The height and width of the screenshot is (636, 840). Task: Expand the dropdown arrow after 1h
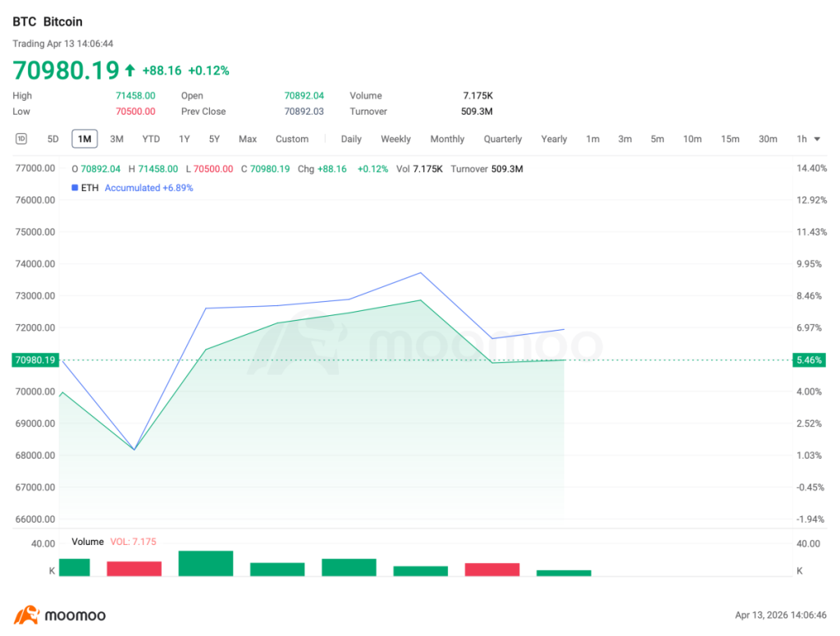click(x=817, y=139)
